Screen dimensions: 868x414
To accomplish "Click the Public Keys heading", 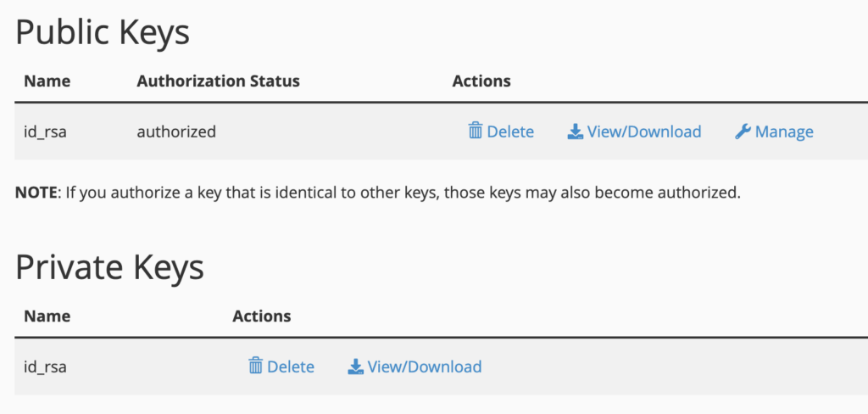I will (103, 32).
